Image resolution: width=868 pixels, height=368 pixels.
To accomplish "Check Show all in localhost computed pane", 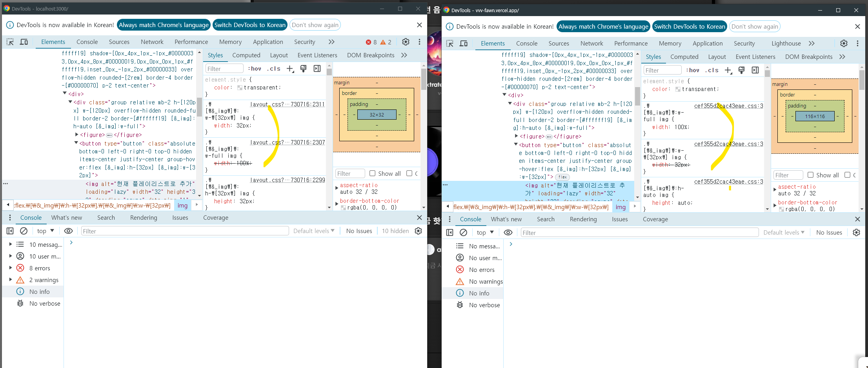I will pyautogui.click(x=373, y=173).
